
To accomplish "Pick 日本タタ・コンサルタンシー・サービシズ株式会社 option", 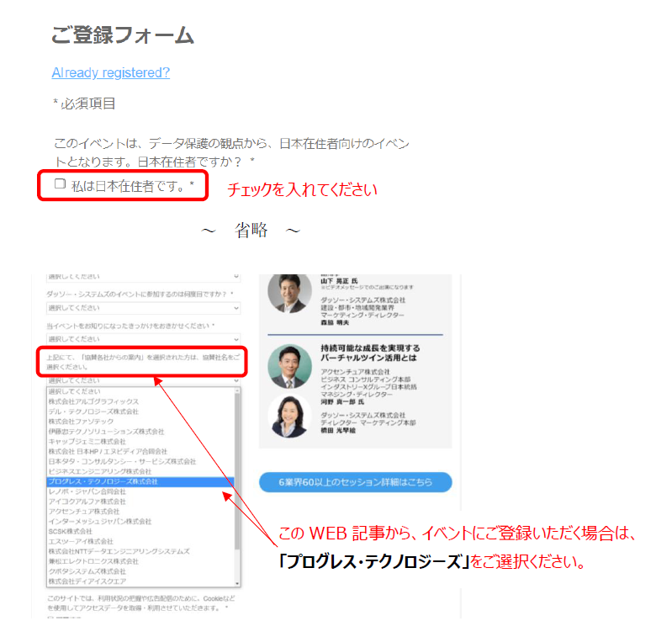I will (x=140, y=461).
